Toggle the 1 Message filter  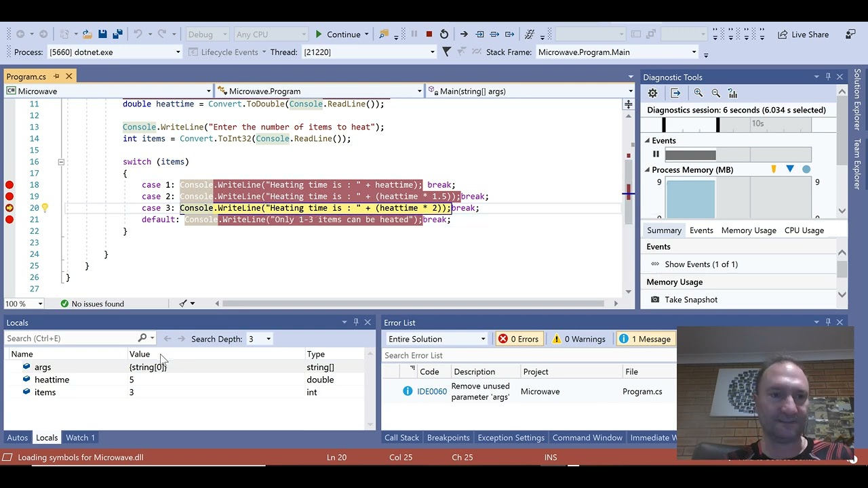click(x=645, y=339)
